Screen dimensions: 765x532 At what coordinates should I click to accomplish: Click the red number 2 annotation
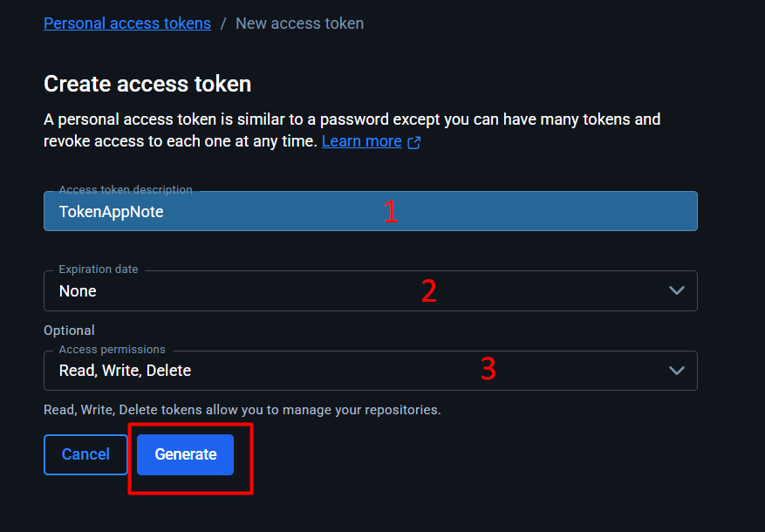pos(428,291)
